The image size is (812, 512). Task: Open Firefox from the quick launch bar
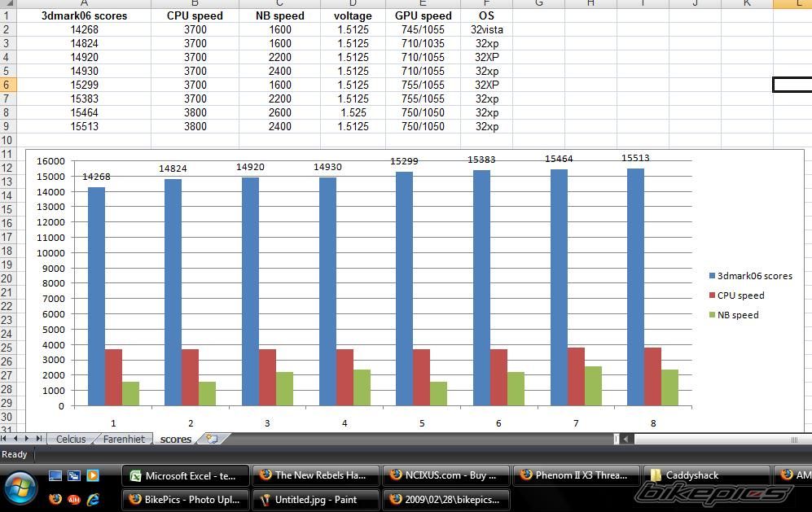[x=55, y=499]
